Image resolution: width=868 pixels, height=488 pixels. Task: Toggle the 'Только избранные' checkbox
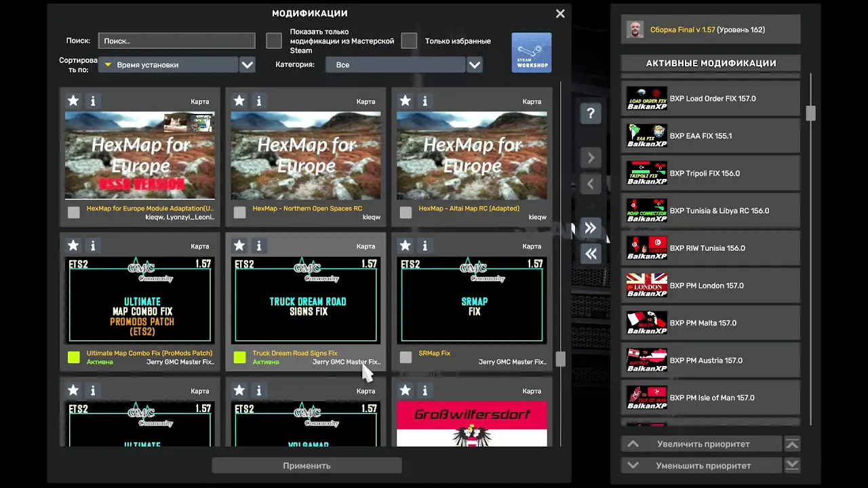click(x=409, y=41)
